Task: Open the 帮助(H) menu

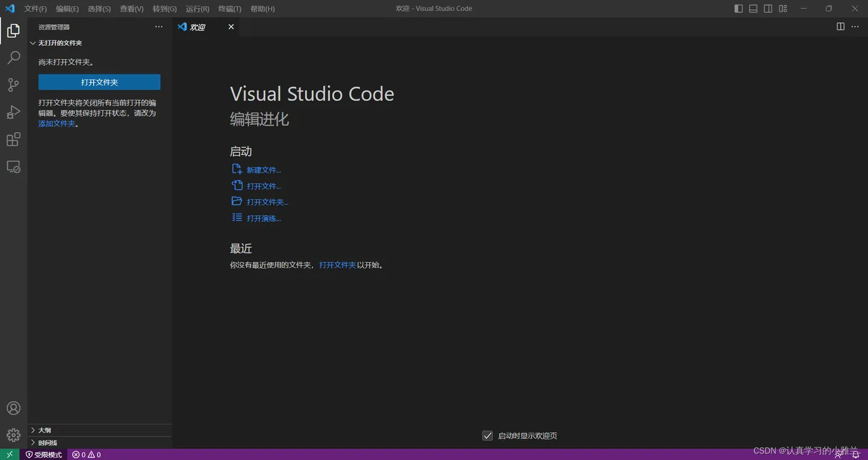Action: 262,9
